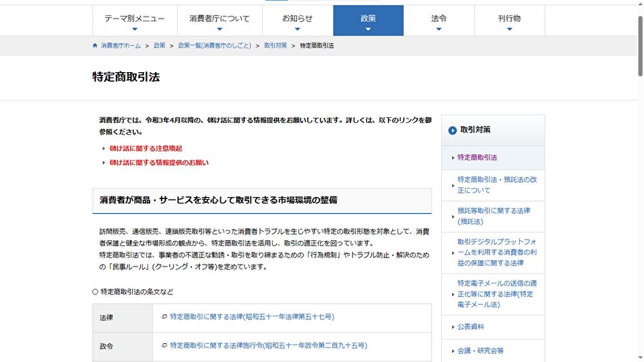
Task: Open the 刊行物 menu
Action: [509, 21]
